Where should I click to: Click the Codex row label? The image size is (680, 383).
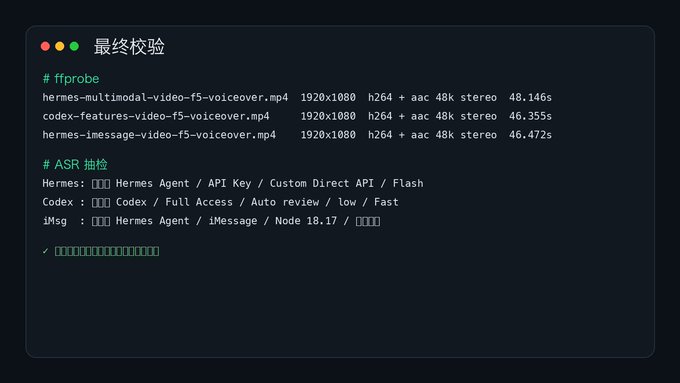tap(58, 202)
